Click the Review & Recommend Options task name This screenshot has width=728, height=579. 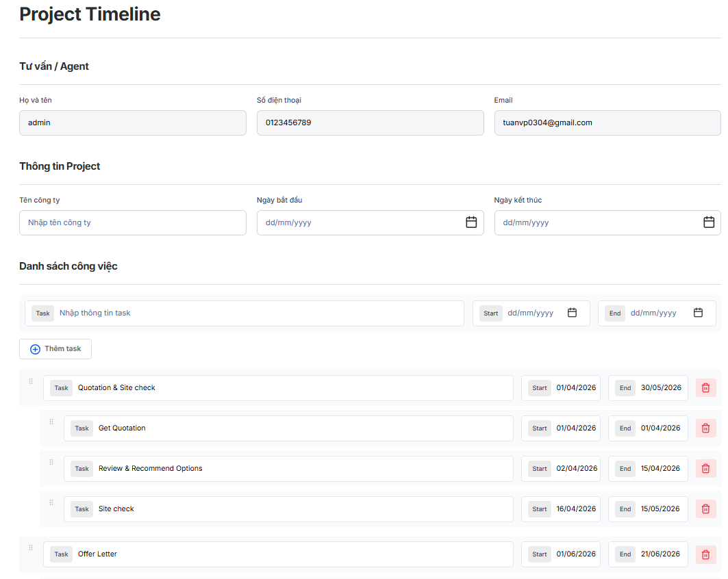pyautogui.click(x=151, y=469)
